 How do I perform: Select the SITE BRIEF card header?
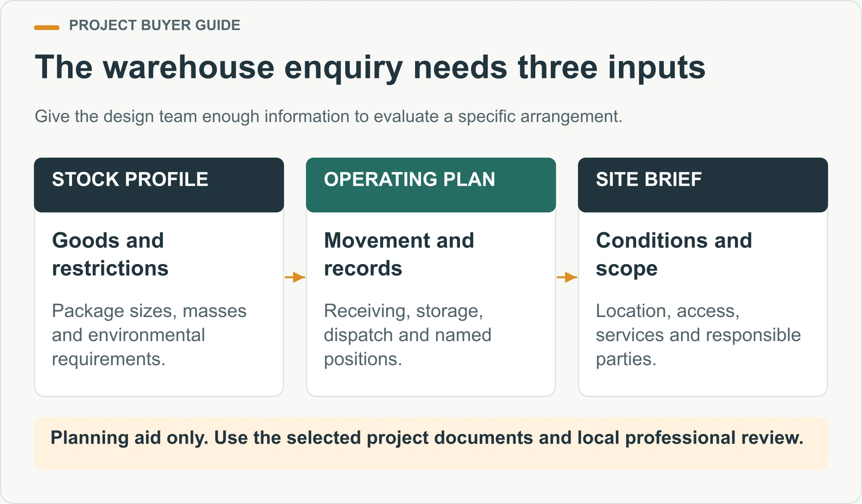pos(703,185)
